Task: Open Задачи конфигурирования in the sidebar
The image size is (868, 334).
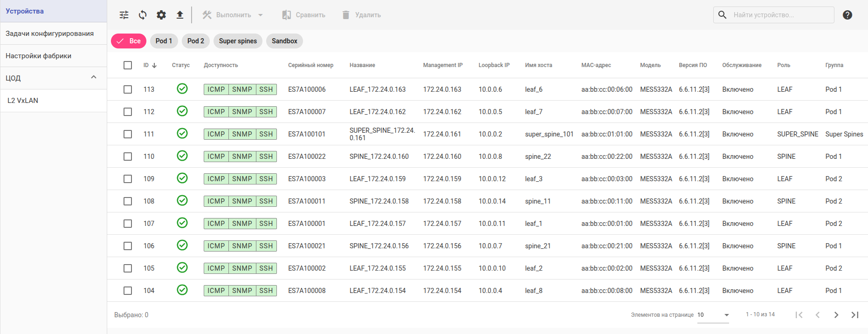Action: (49, 34)
